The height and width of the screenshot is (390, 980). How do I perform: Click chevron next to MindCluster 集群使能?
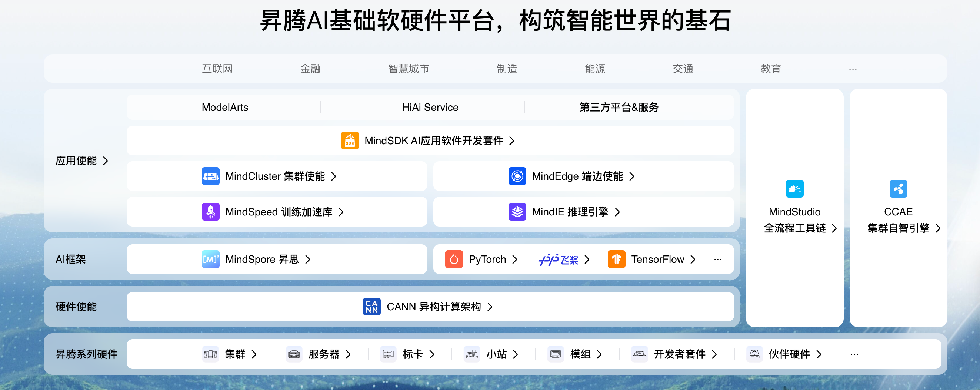tap(334, 176)
